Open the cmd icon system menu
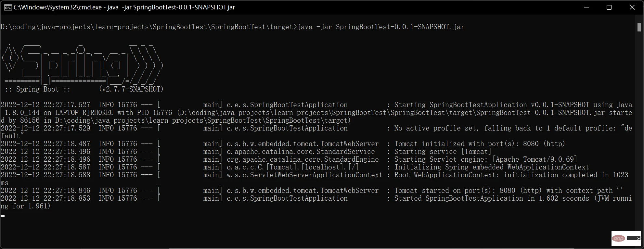 click(x=8, y=7)
